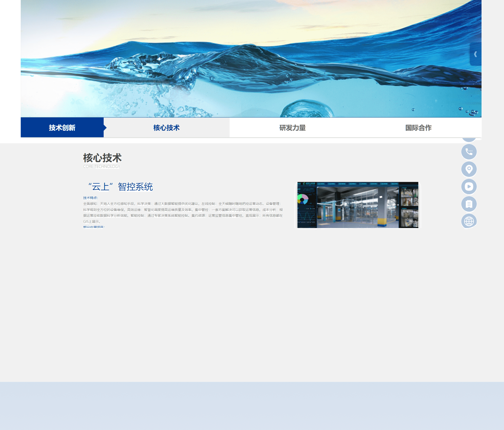Click the arrow notch beside 技术创新

(105, 128)
